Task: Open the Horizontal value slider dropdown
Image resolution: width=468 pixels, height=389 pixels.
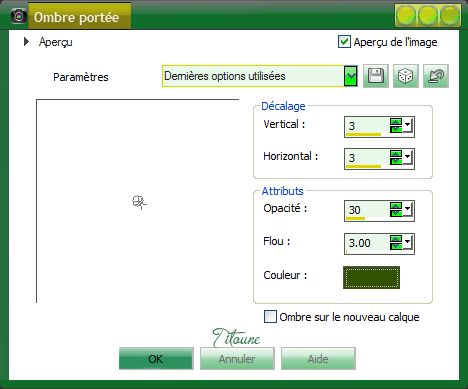Action: 408,158
